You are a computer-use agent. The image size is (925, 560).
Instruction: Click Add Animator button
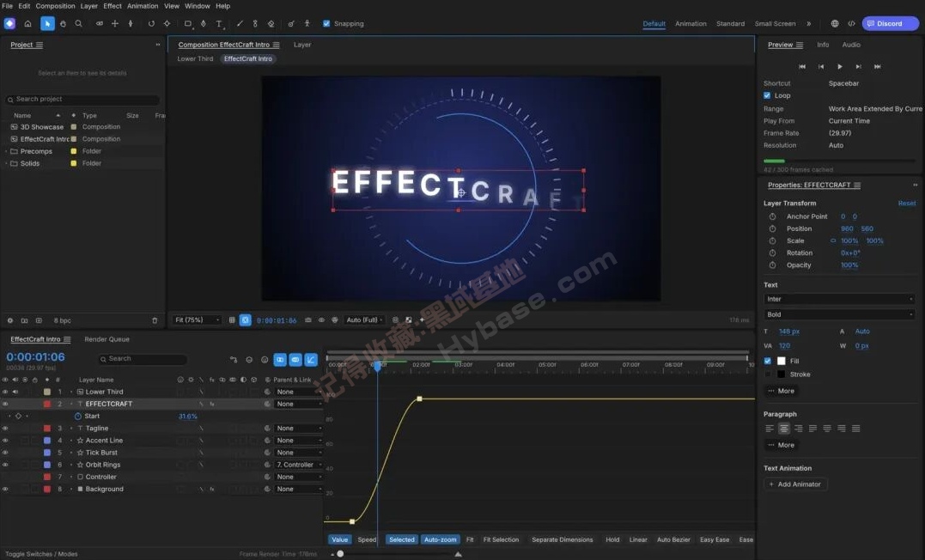click(796, 484)
